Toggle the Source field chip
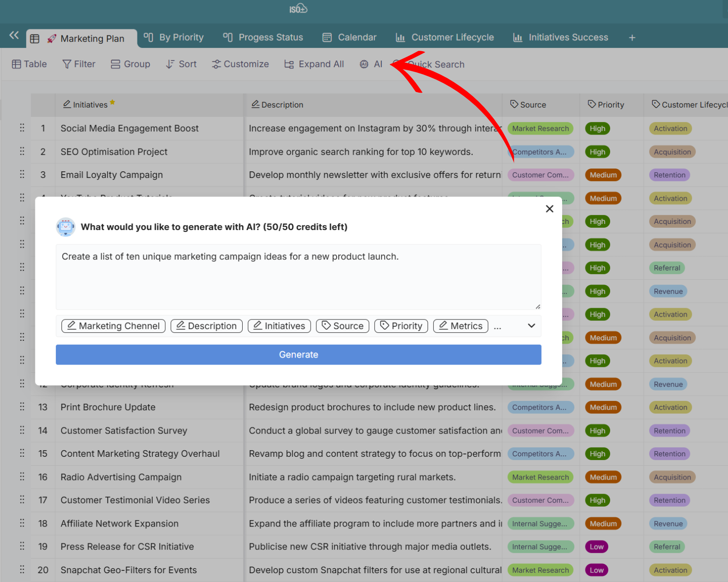Screen dimensions: 728x582 coord(342,326)
